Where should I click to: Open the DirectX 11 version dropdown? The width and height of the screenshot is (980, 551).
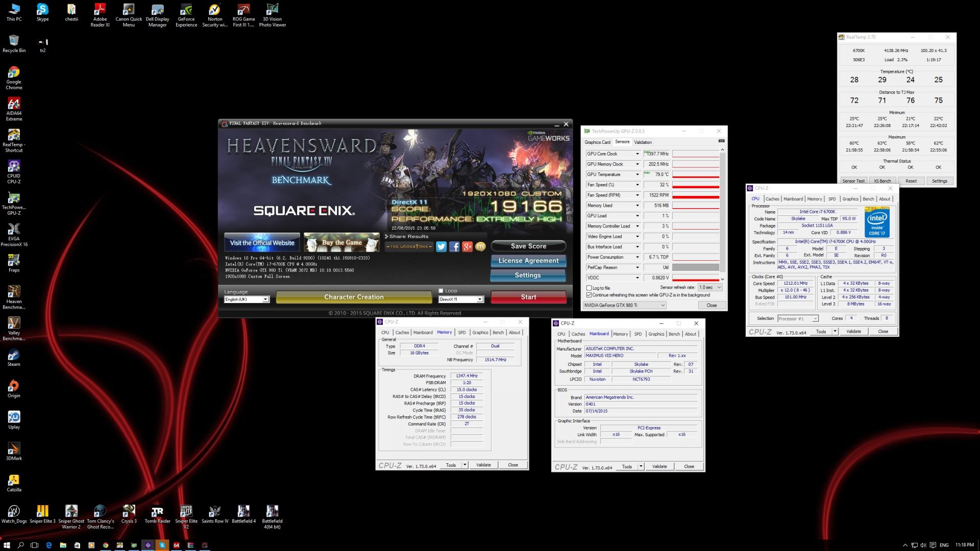(x=460, y=299)
